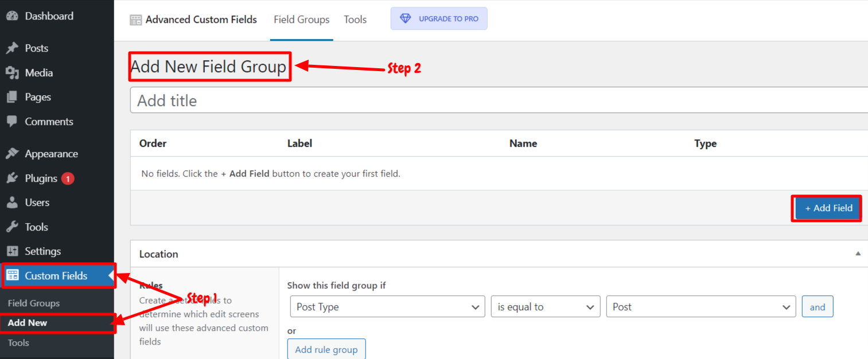The image size is (868, 359).
Task: Open Posts via its pushpin icon
Action: click(12, 48)
